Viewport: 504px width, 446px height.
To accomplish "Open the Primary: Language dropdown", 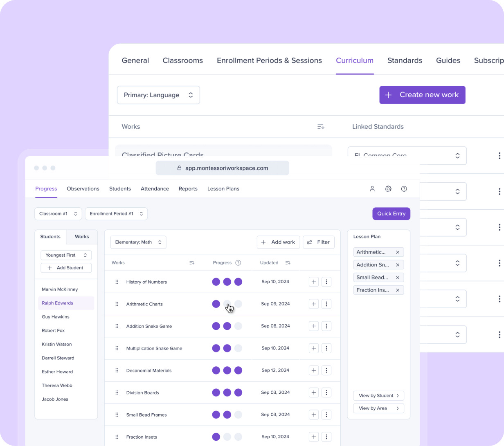I will click(158, 95).
